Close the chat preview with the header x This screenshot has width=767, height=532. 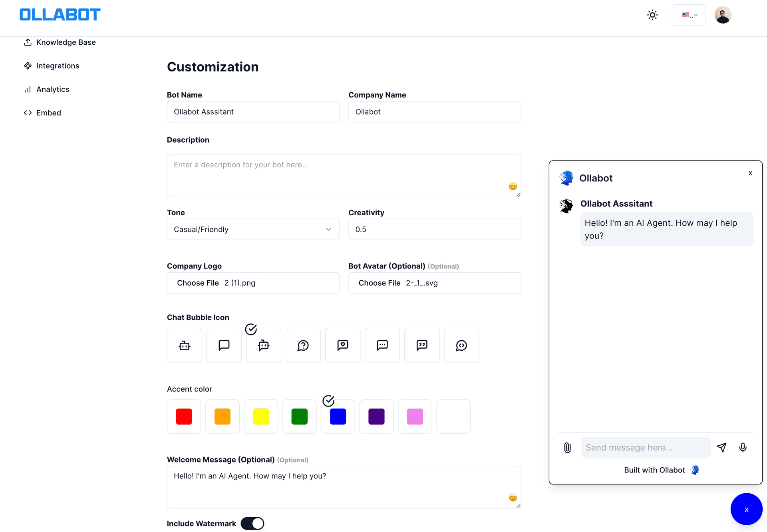tap(750, 173)
